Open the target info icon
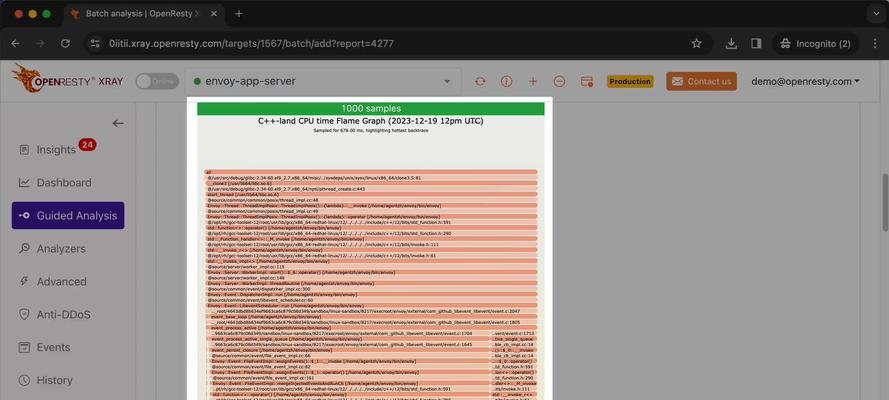The image size is (889, 400). click(506, 82)
